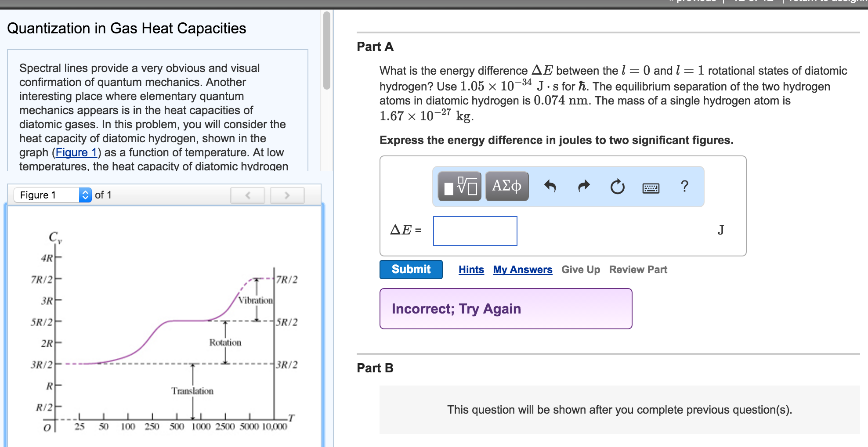The width and height of the screenshot is (868, 447).
Task: Open the Hints link
Action: coord(471,270)
